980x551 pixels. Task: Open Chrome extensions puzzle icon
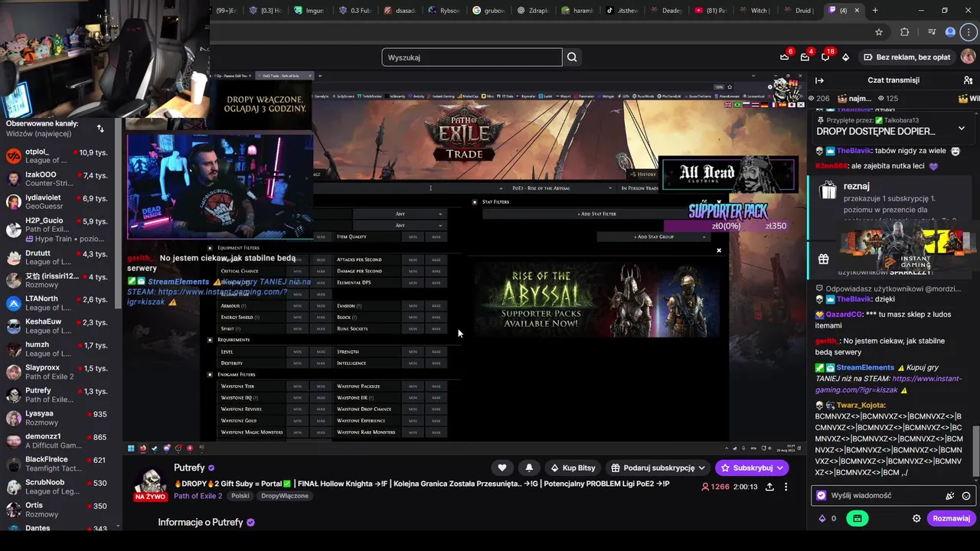tap(905, 32)
